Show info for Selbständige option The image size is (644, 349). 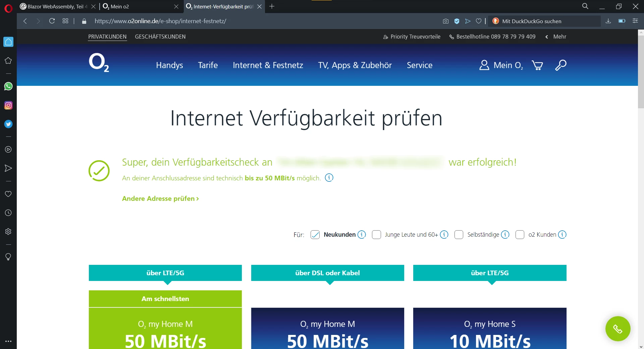click(505, 235)
